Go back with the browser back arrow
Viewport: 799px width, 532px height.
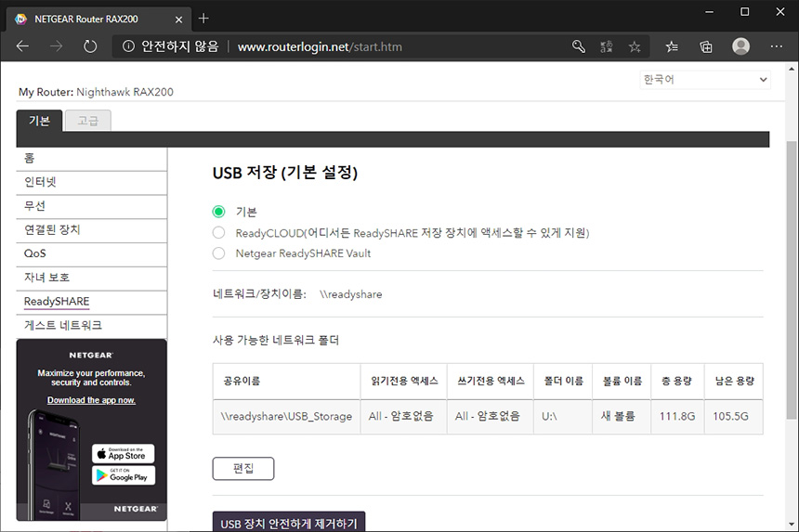coord(22,46)
